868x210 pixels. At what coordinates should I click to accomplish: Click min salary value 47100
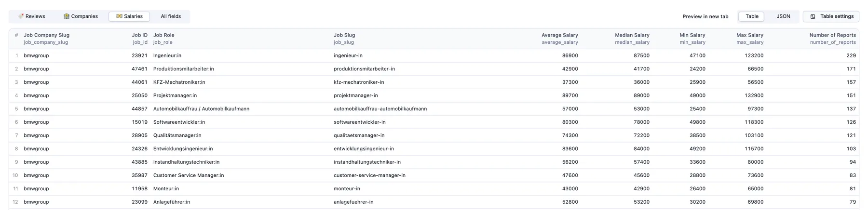tap(697, 55)
